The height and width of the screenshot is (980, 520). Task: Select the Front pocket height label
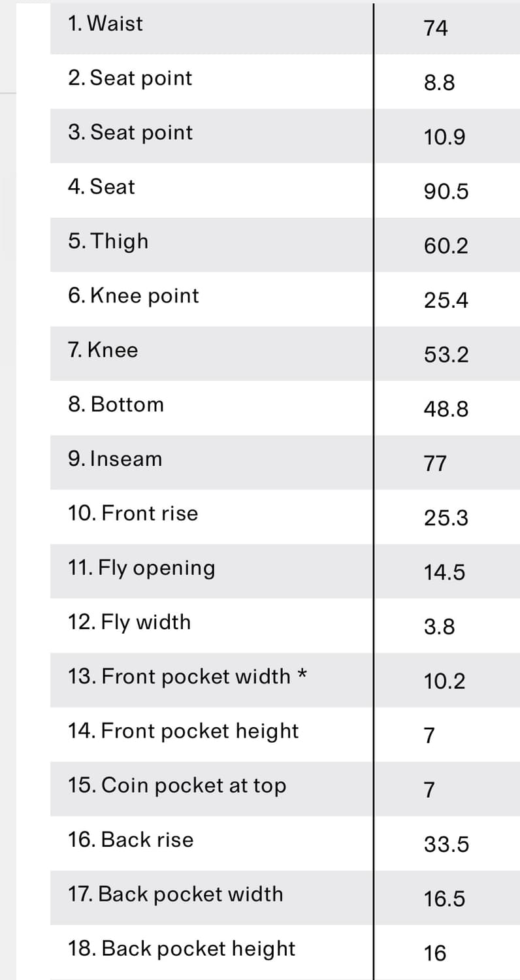[183, 731]
